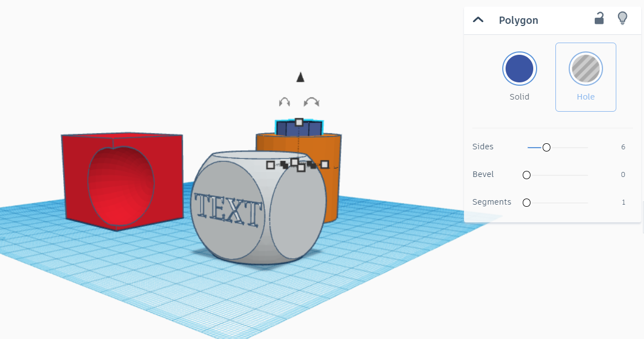This screenshot has height=339, width=644.
Task: Click the Segments label
Action: [x=492, y=202]
